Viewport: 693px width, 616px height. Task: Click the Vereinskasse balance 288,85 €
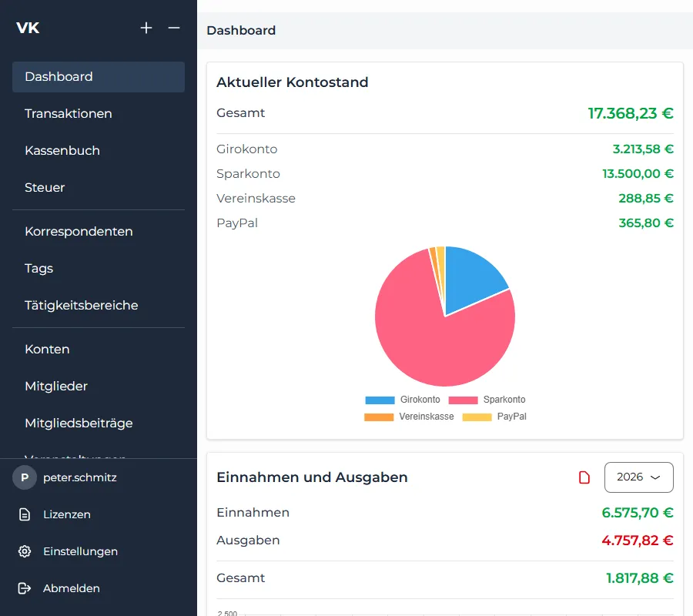coord(646,199)
